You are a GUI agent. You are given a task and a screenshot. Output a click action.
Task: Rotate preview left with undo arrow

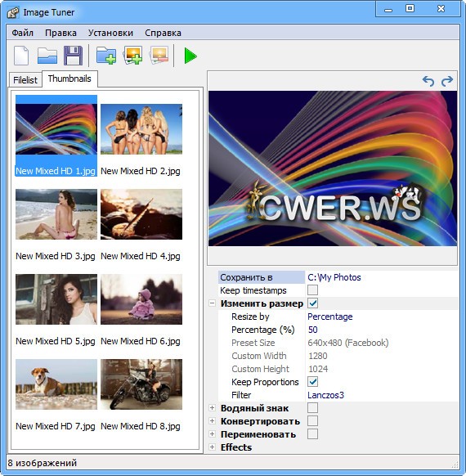(428, 81)
